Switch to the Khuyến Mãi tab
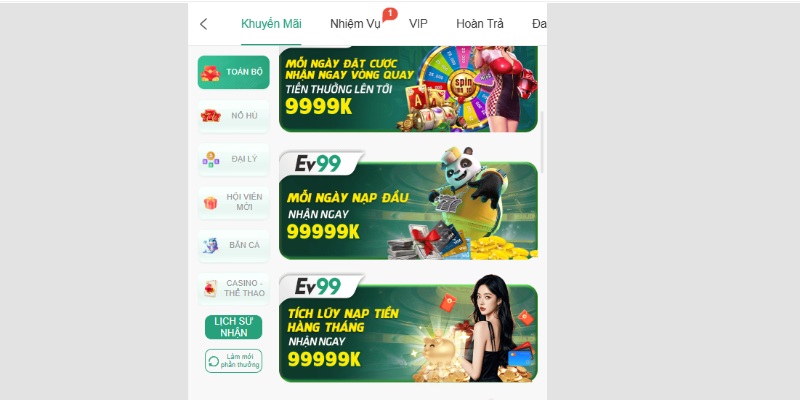This screenshot has width=800, height=400. point(271,24)
